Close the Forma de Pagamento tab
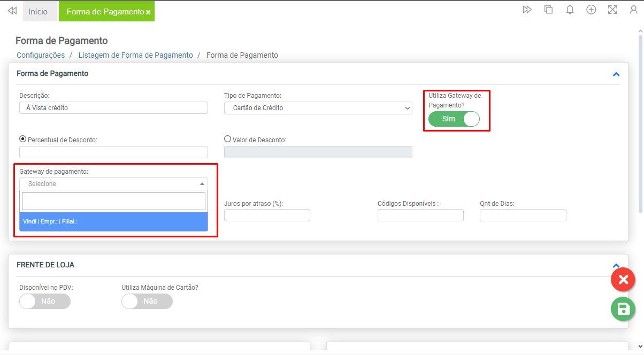The height and width of the screenshot is (355, 644). pyautogui.click(x=148, y=12)
